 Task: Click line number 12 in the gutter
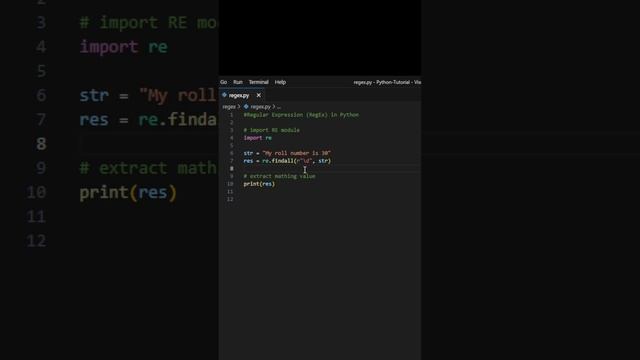(230, 199)
